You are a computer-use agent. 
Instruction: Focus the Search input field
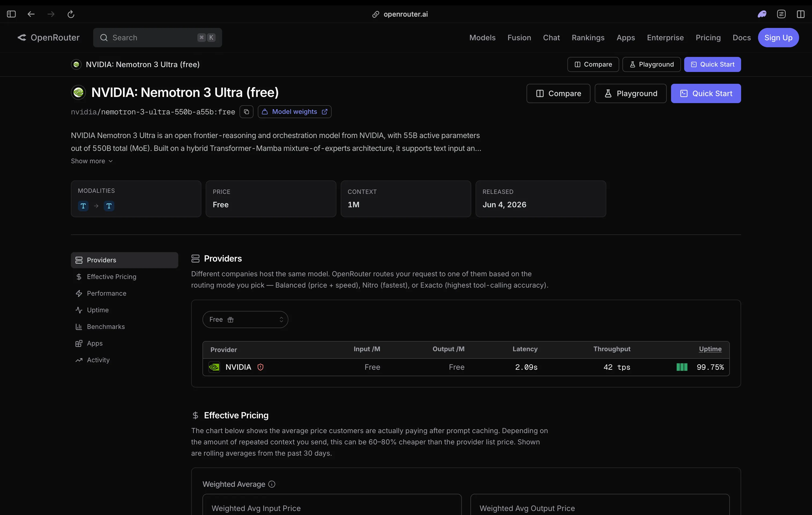[x=157, y=37]
